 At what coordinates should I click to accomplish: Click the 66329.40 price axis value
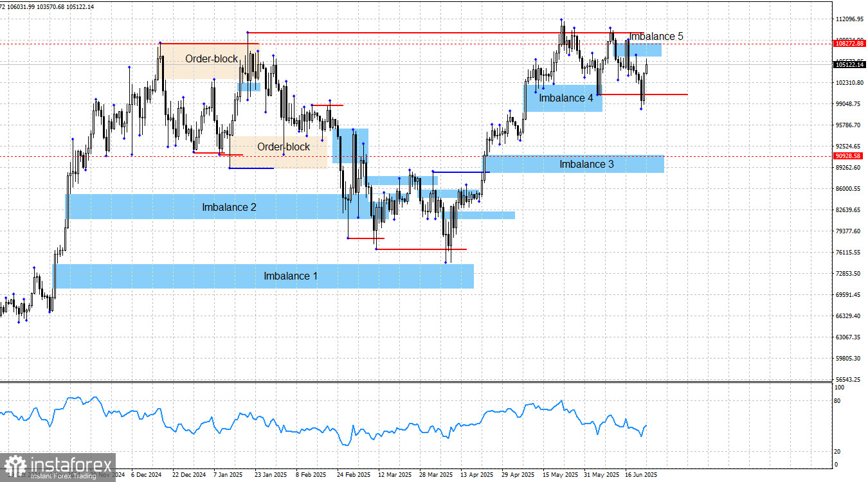[x=849, y=316]
